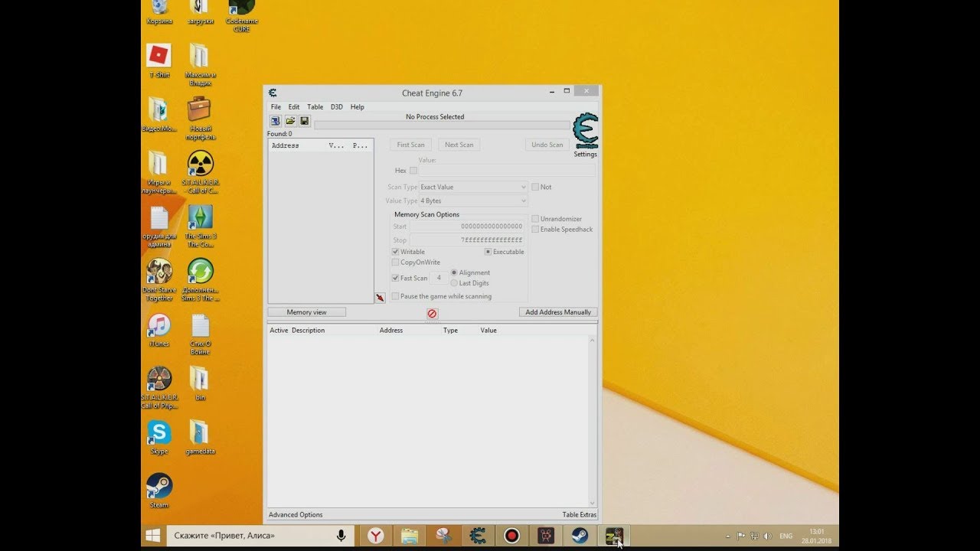Viewport: 980px width, 551px height.
Task: Select the Alignment radio button
Action: pos(454,272)
